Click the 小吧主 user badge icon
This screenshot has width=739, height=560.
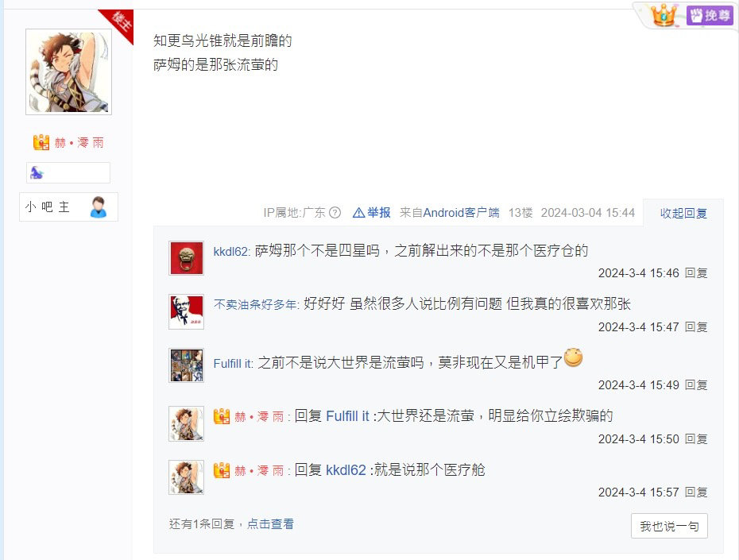click(98, 207)
